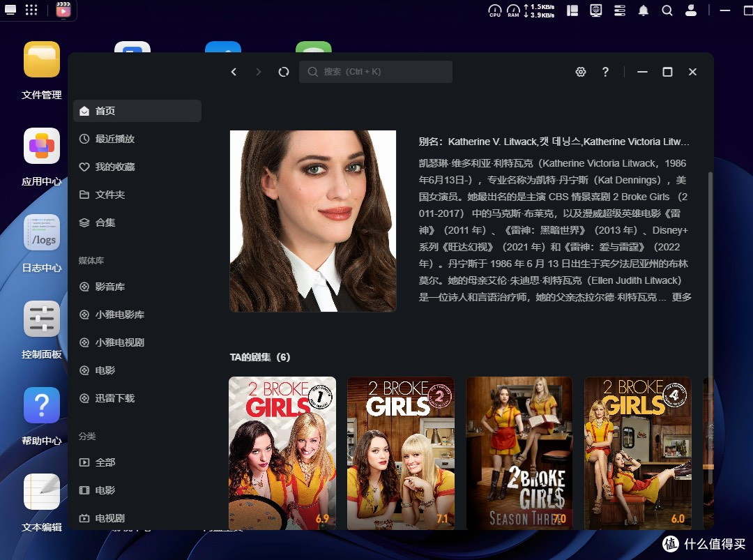This screenshot has height=560, width=753.
Task: Focus the search box (Ctrl + K)
Action: click(x=376, y=72)
